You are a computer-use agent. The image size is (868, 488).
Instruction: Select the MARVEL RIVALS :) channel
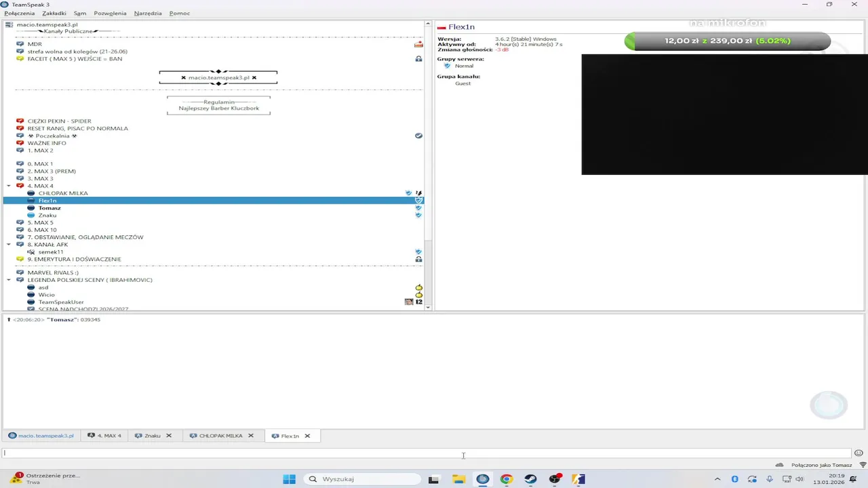pyautogui.click(x=53, y=273)
